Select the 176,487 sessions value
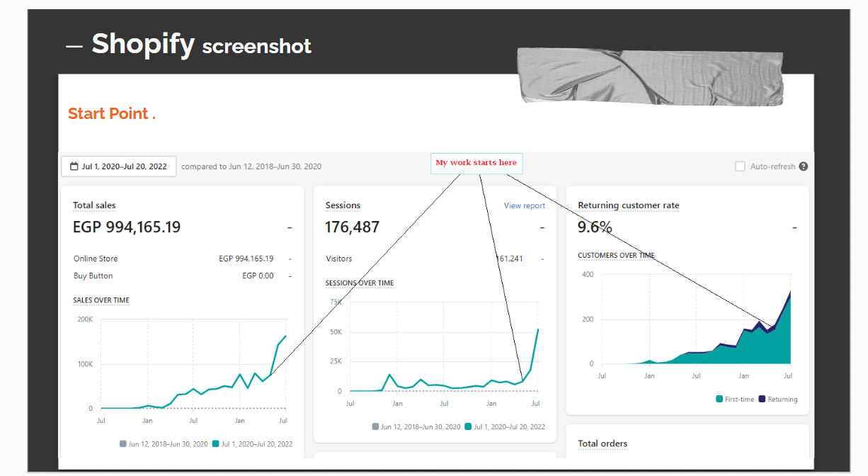The image size is (868, 476). point(353,227)
